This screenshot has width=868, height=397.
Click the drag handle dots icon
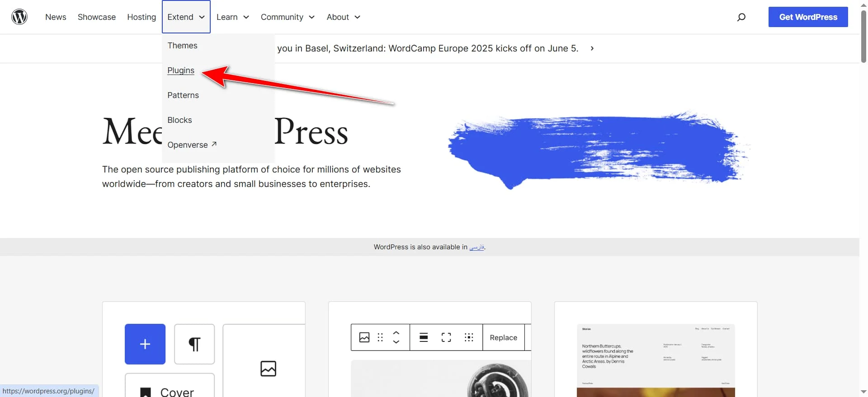[x=380, y=337]
